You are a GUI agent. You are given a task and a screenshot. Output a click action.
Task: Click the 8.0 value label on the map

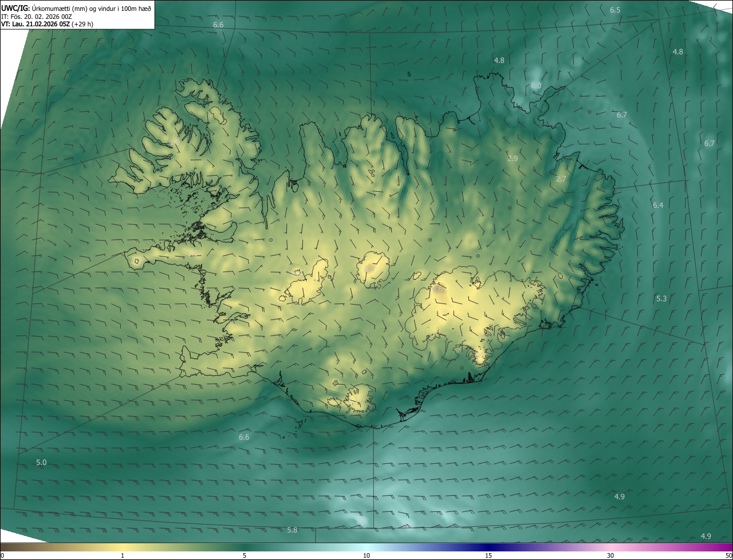click(x=536, y=85)
